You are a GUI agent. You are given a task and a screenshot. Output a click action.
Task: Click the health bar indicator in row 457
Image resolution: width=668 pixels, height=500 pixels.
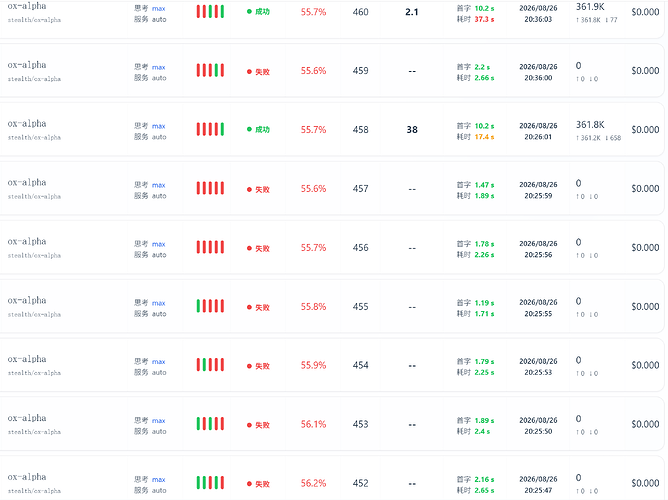210,188
